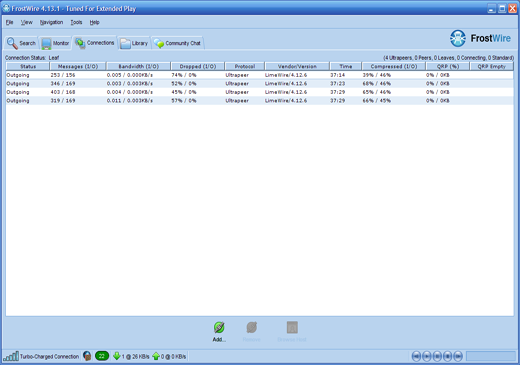The width and height of the screenshot is (520, 365).
Task: Sort by QRP (%) column header
Action: tap(448, 66)
